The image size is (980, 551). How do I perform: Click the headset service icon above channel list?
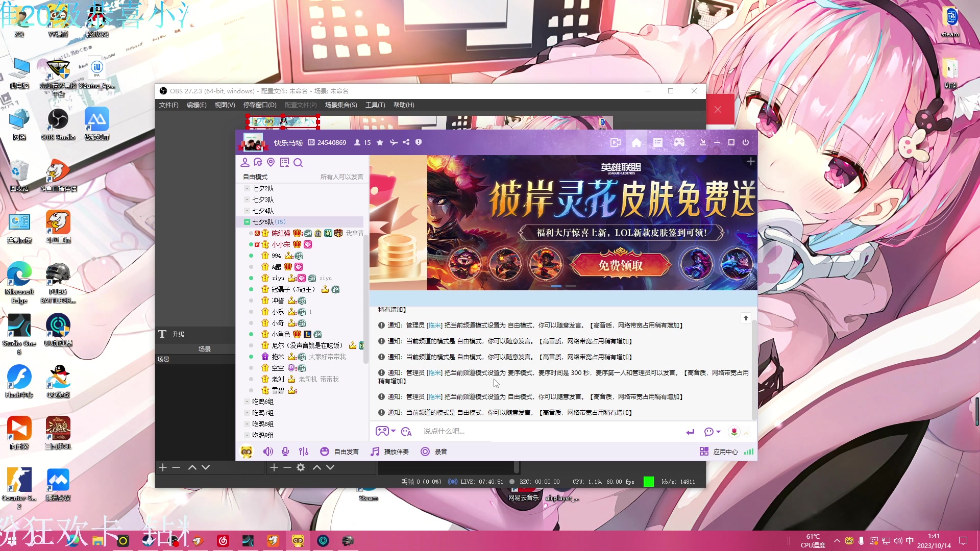258,162
